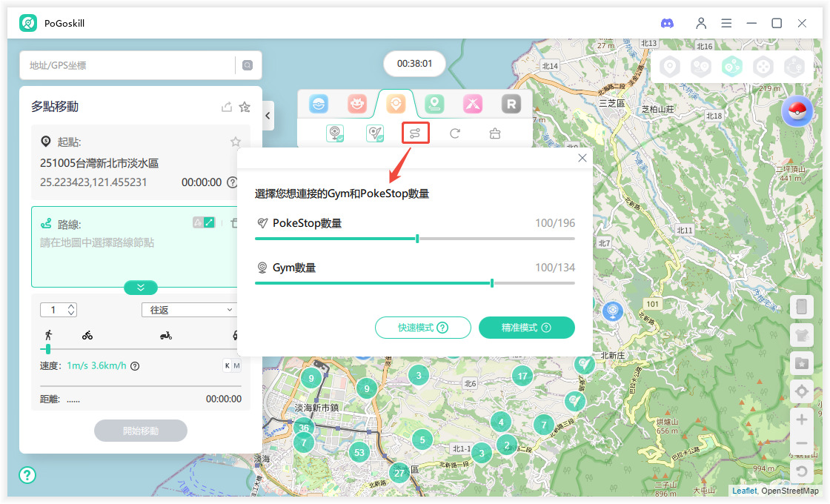The width and height of the screenshot is (830, 504).
Task: Open the Gym/PokeStop quantity settings icon
Action: click(x=416, y=133)
